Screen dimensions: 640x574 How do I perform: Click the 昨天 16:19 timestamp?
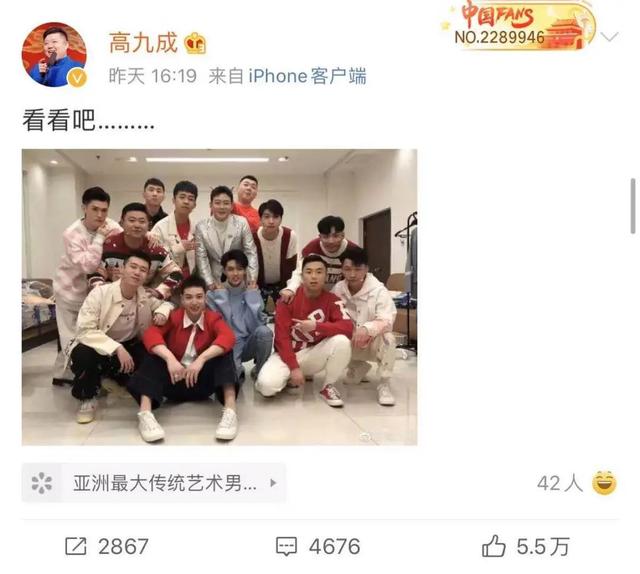point(153,76)
